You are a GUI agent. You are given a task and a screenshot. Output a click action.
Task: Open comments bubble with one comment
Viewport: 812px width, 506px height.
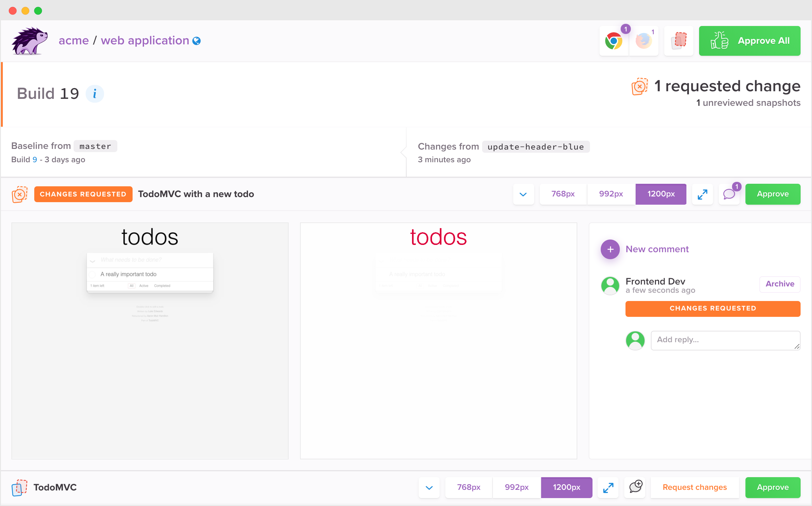(x=729, y=194)
